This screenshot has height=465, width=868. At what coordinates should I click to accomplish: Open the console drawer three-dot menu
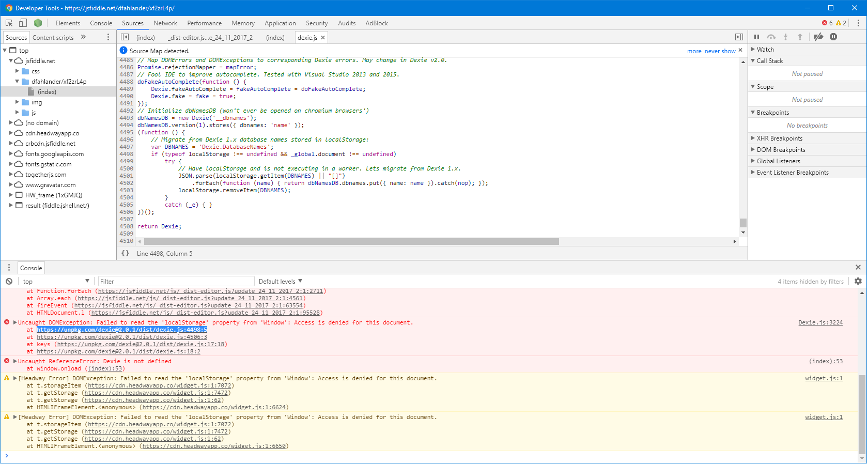pyautogui.click(x=9, y=268)
